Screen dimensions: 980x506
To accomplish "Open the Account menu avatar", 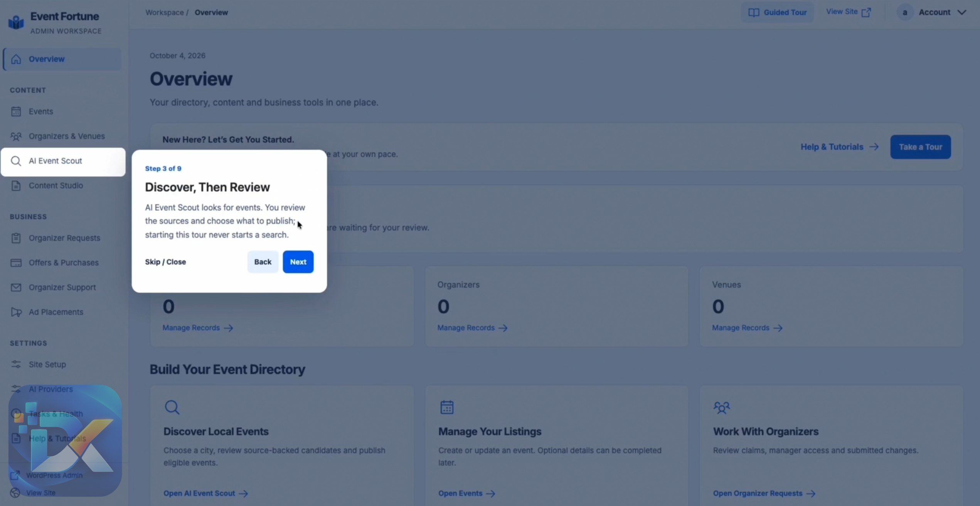I will tap(904, 12).
